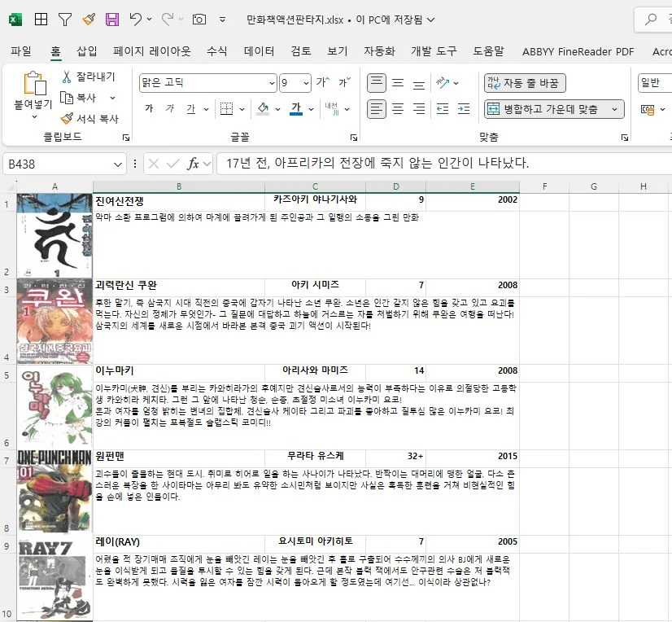Increase font size with 가^ icon
The height and width of the screenshot is (622, 672).
[323, 82]
